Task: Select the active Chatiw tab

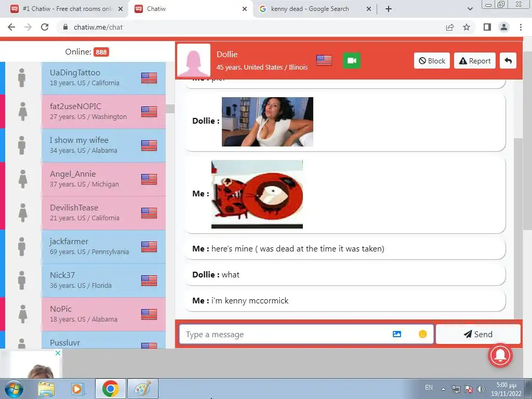Action: pos(190,9)
